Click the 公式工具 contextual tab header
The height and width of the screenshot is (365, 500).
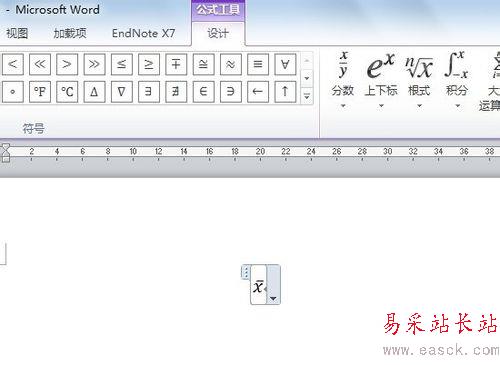click(218, 10)
